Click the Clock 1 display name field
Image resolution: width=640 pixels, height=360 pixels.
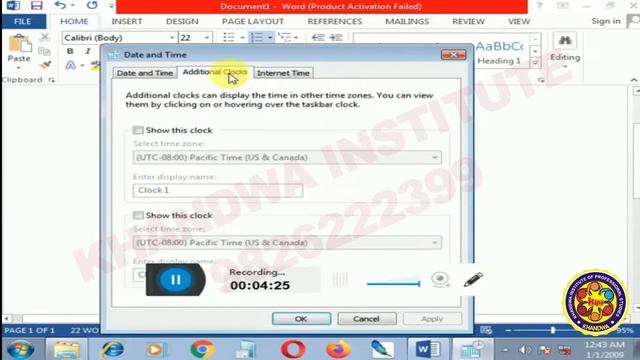[218, 190]
